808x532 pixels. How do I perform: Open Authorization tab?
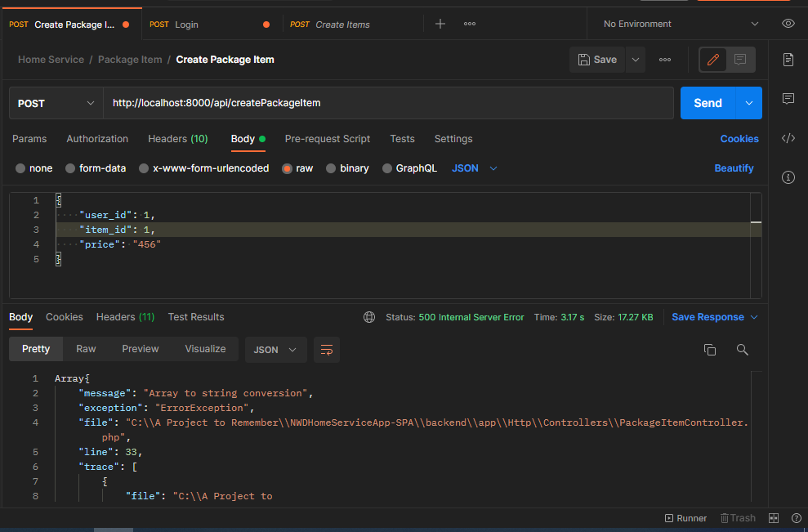(97, 139)
